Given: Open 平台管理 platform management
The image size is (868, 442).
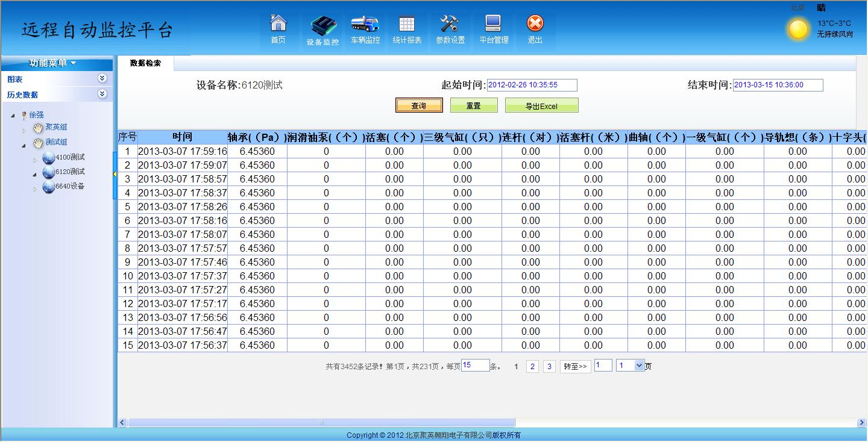Looking at the screenshot, I should (493, 25).
